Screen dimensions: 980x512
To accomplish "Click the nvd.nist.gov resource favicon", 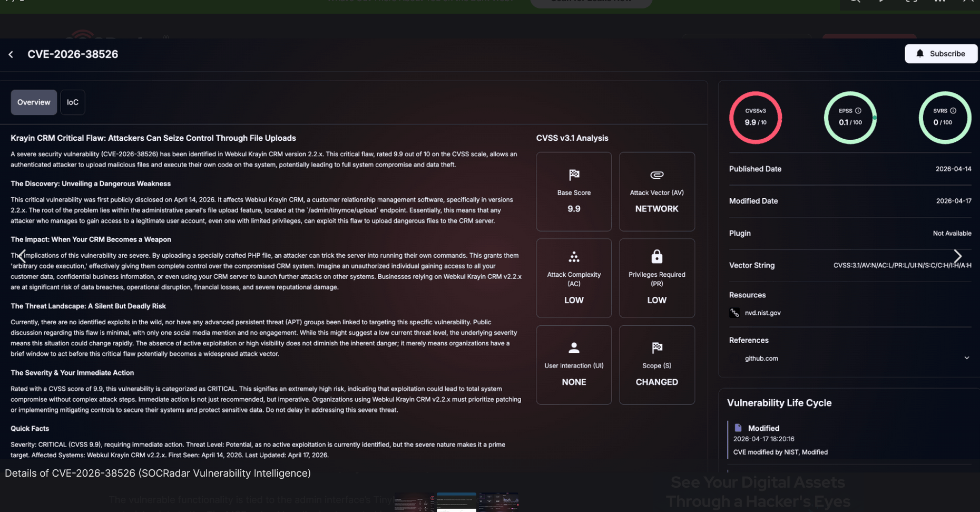I will pos(734,313).
